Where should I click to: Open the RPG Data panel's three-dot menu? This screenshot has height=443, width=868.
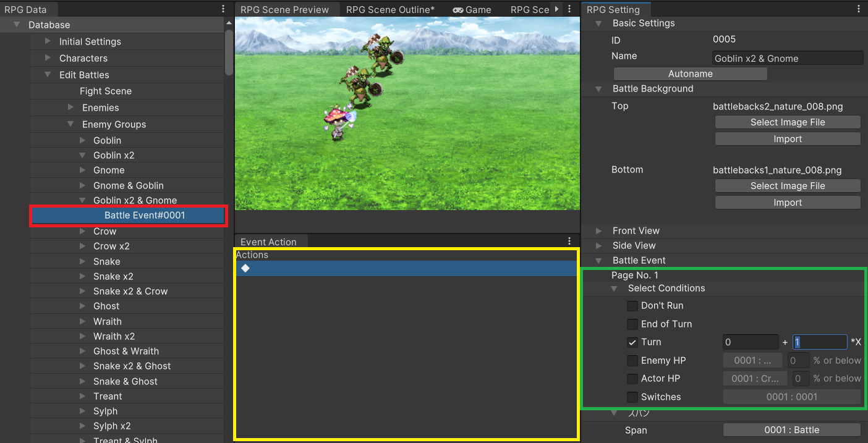pyautogui.click(x=223, y=9)
